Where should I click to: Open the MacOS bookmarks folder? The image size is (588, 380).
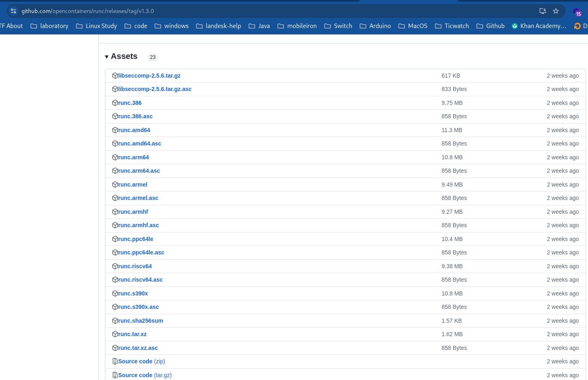coord(413,26)
